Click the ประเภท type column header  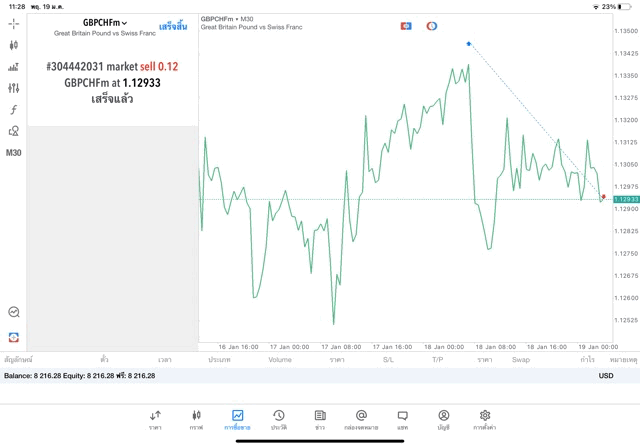pyautogui.click(x=219, y=360)
